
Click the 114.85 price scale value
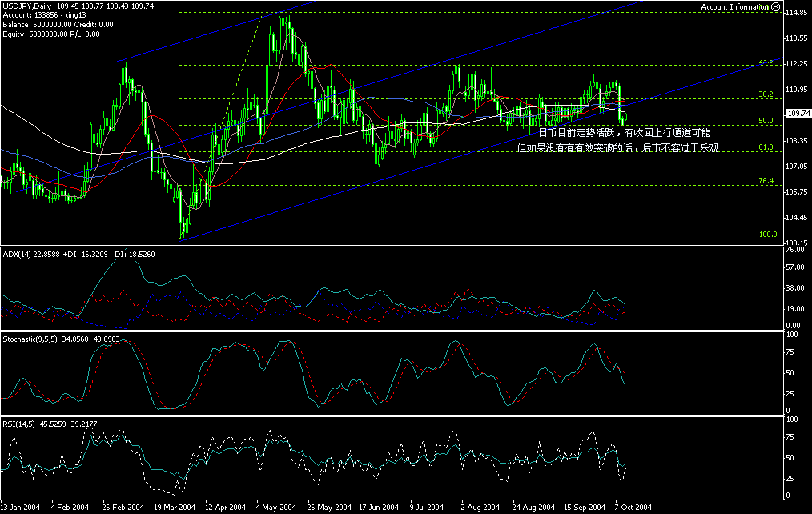pyautogui.click(x=797, y=13)
